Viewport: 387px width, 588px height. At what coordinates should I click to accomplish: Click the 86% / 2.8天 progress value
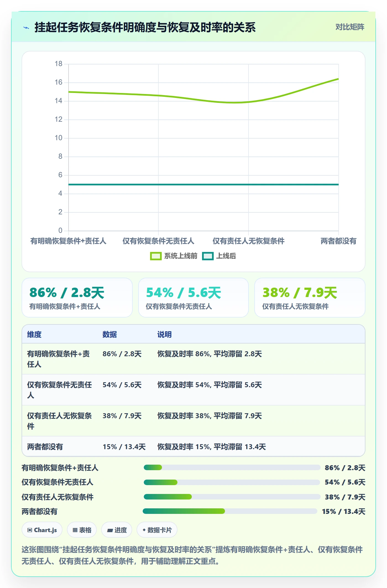click(x=345, y=468)
